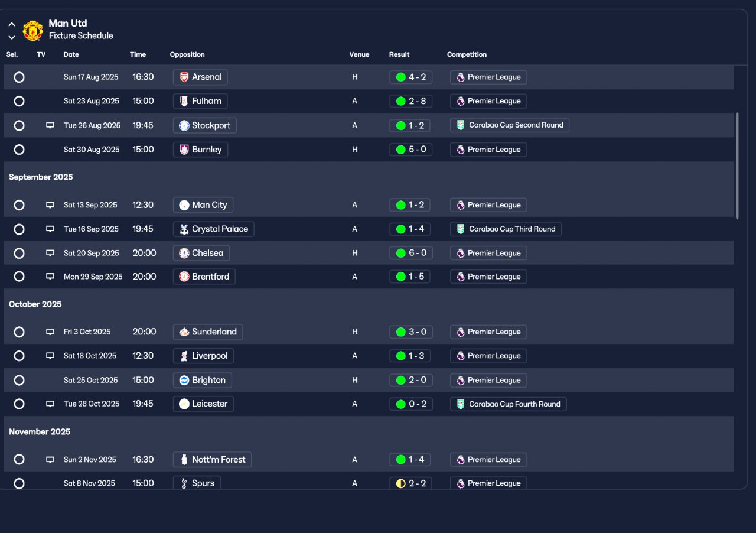The height and width of the screenshot is (533, 756).
Task: Click the fixture list vertical scrollbar
Action: (x=737, y=165)
